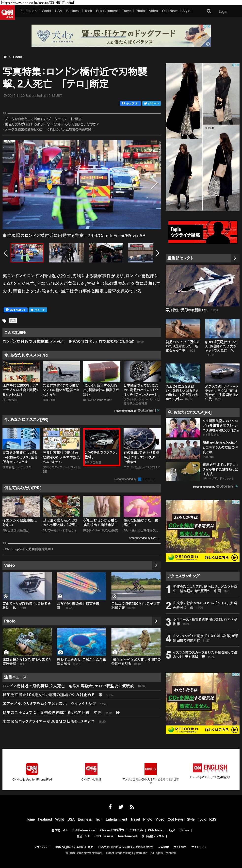Screen dimensions: 242x868
Task: Advance to next photo in slideshow
Action: pos(154,184)
